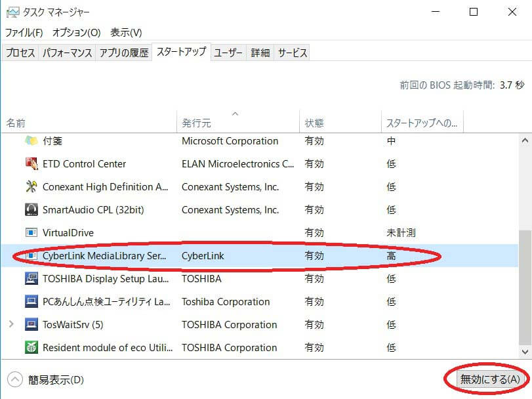
Task: Click the 簡易表示(D) label
Action: coord(56,380)
